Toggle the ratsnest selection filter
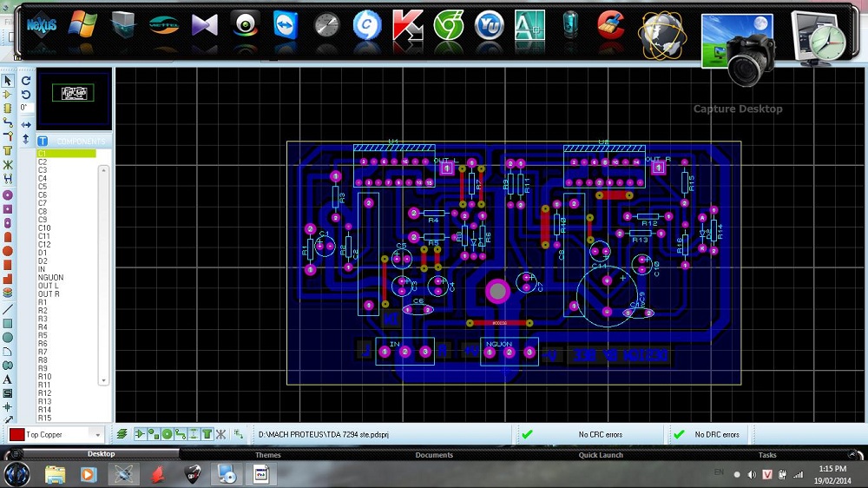Screen dimensions: 868x488 click(x=220, y=434)
